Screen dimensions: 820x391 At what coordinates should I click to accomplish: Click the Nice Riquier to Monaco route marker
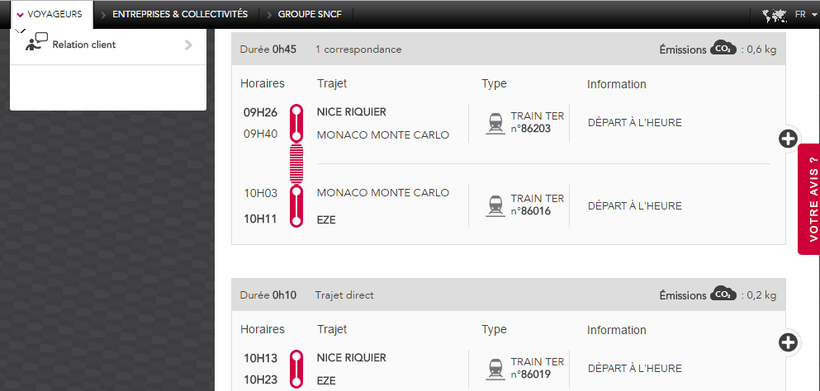click(296, 123)
